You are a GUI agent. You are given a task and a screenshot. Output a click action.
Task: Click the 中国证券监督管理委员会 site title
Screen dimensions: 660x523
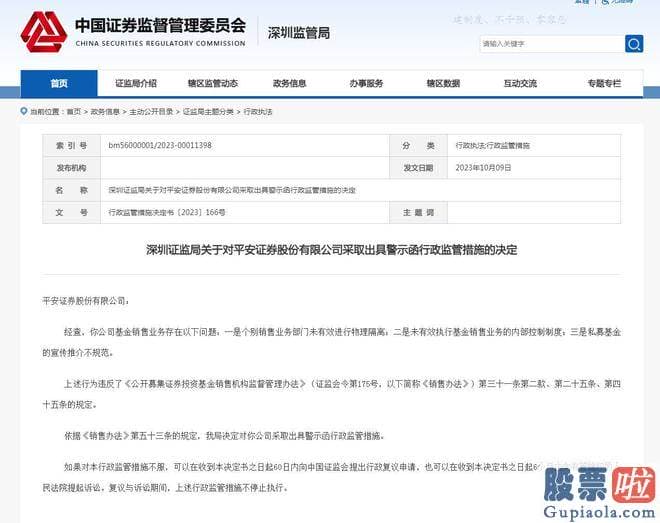160,25
